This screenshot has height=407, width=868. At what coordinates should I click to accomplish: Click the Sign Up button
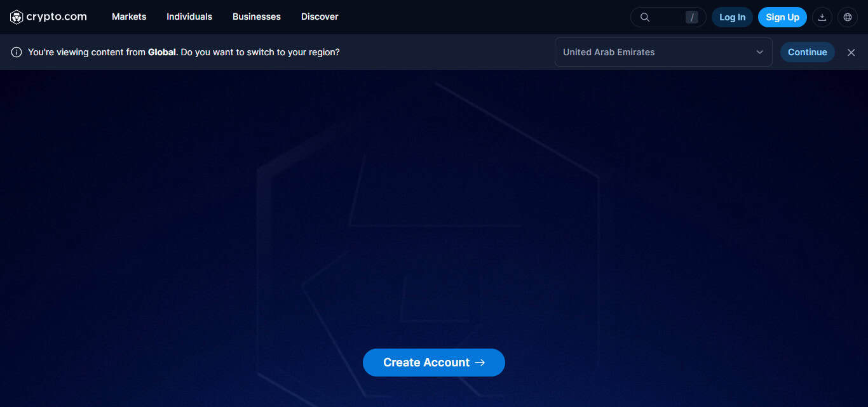pos(782,17)
